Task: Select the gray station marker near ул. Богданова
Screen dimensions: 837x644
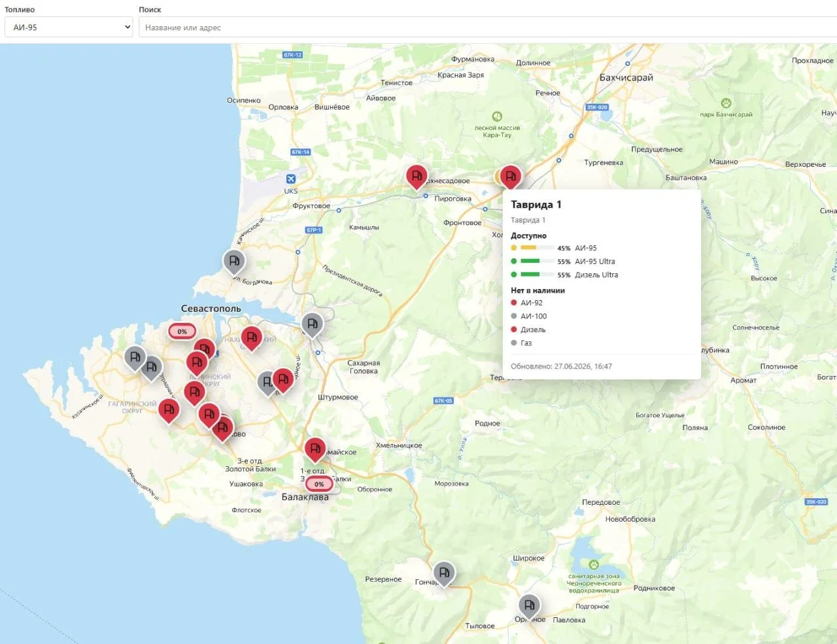Action: click(x=234, y=262)
